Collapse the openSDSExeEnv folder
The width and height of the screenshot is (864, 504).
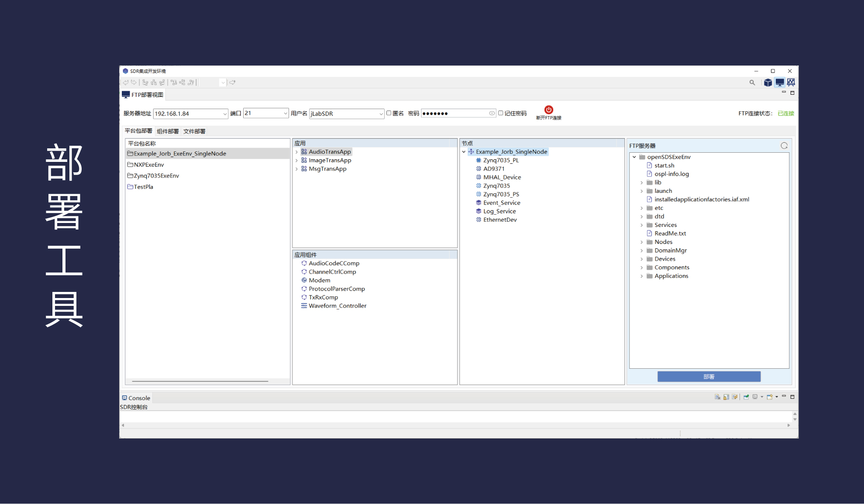634,157
